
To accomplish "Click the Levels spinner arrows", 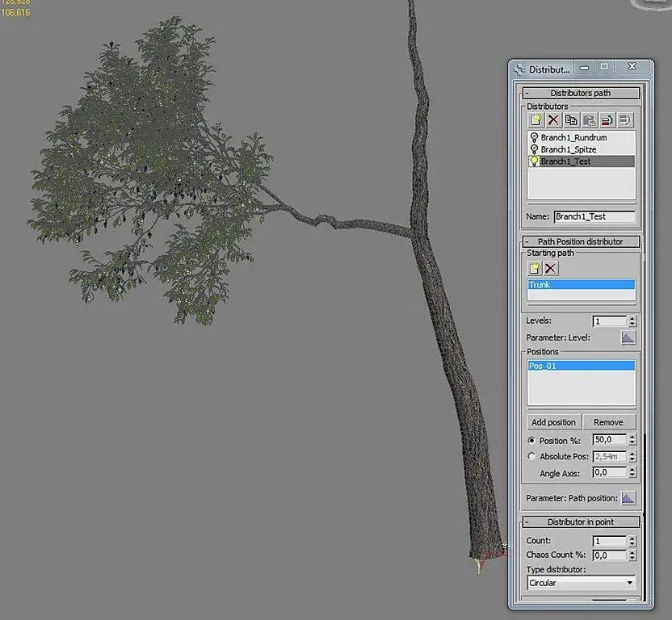I will coord(632,321).
